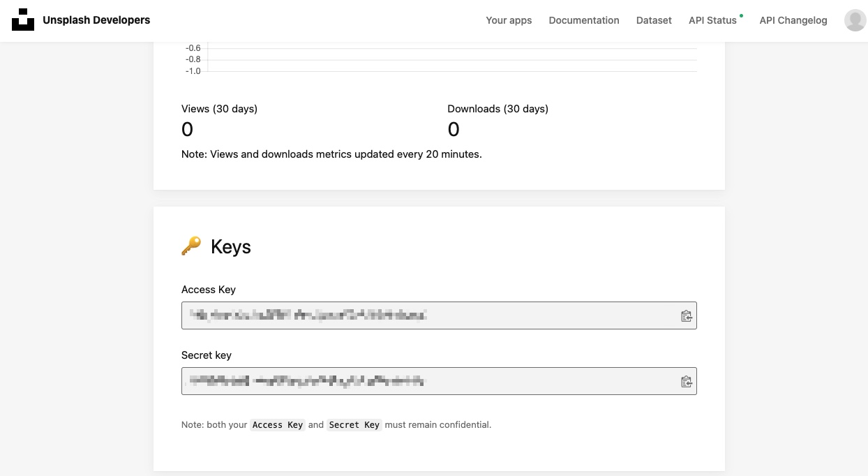Click the 'Access Key' code tag in note
868x476 pixels.
[278, 425]
